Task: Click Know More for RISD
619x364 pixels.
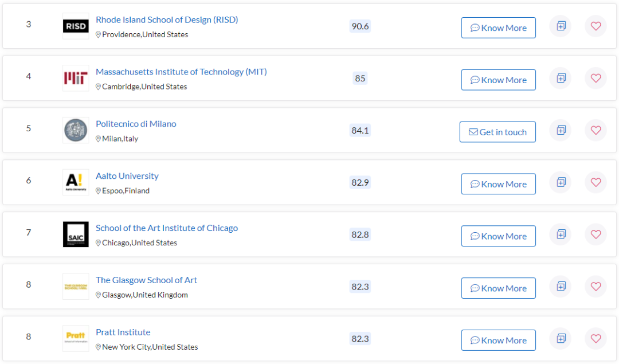Action: pos(498,28)
